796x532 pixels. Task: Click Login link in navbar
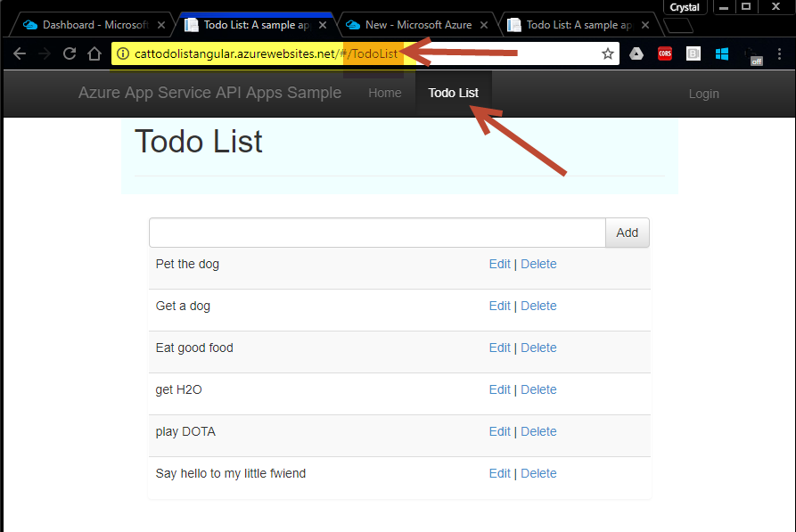click(703, 94)
